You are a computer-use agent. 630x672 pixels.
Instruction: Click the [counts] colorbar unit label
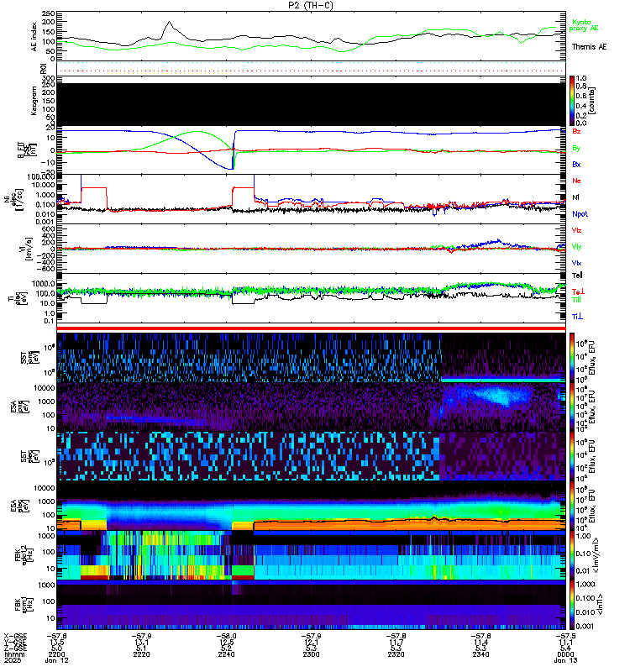click(x=592, y=101)
